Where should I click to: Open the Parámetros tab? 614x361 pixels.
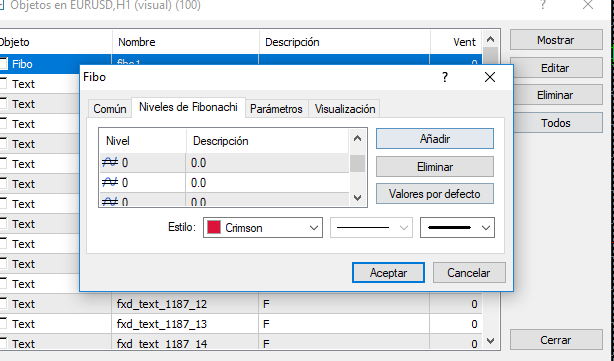click(276, 108)
